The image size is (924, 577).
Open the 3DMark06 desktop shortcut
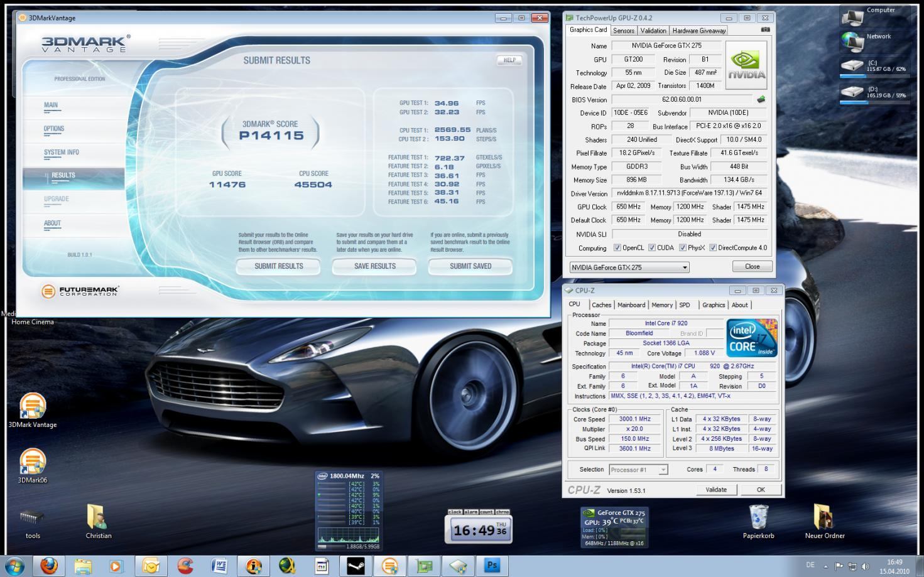point(33,466)
